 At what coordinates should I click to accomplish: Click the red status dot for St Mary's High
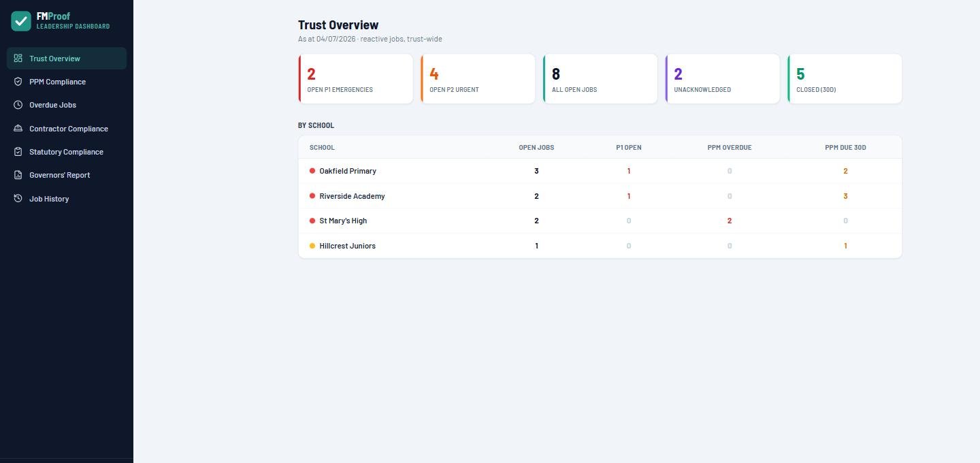coord(312,221)
